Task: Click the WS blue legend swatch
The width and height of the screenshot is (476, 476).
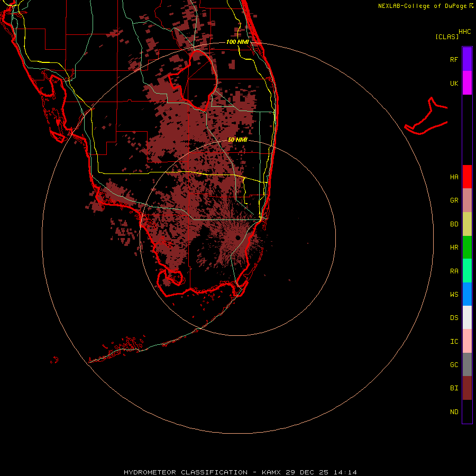Action: pos(467,294)
